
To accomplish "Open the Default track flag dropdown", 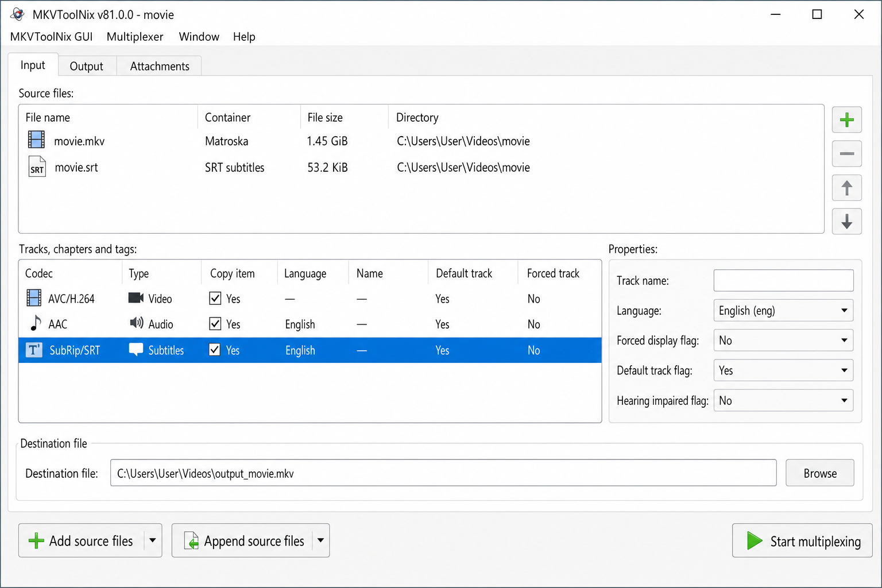I will [783, 370].
